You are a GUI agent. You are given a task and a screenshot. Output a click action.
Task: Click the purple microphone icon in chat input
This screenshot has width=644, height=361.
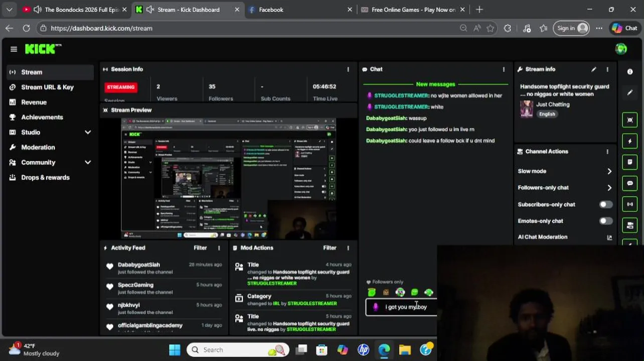tap(376, 307)
